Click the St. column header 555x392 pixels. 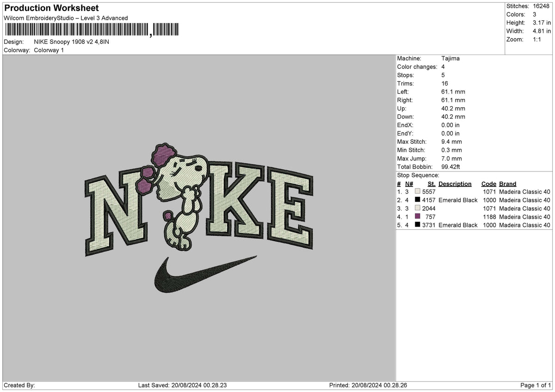click(431, 184)
